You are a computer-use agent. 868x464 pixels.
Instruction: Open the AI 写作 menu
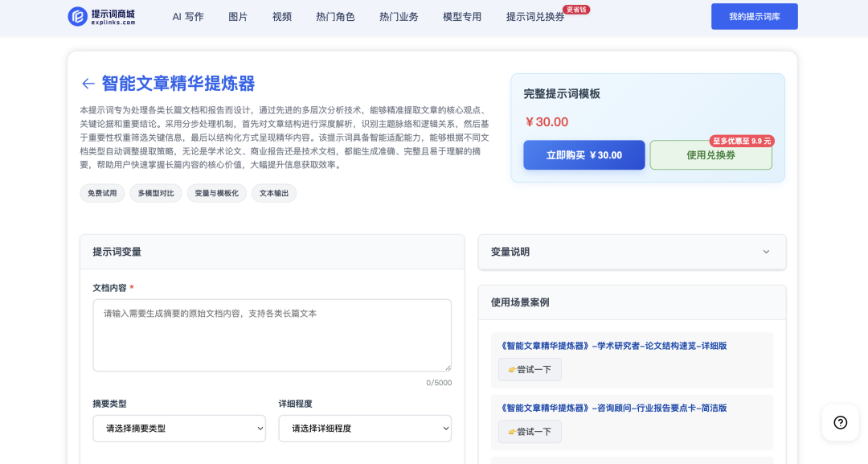(187, 17)
